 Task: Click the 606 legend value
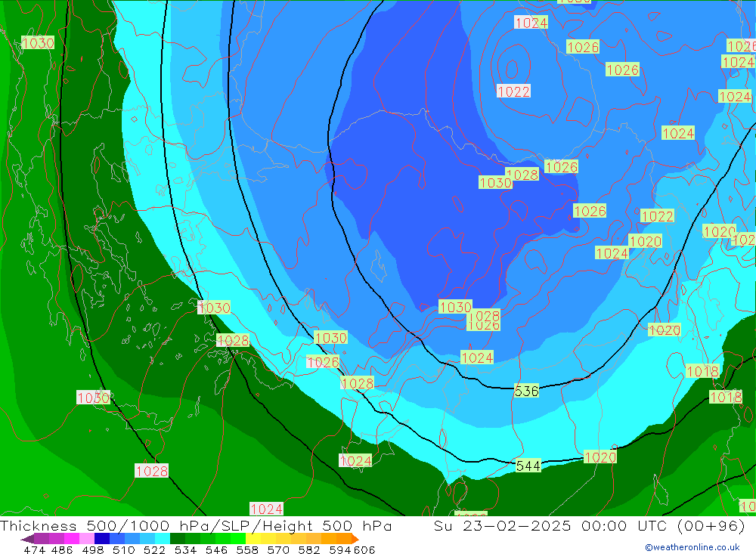click(364, 549)
